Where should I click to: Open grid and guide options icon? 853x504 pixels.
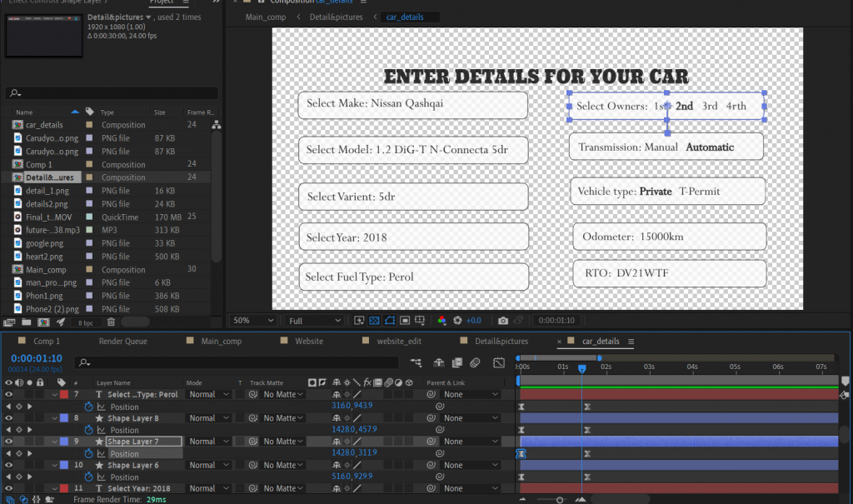click(x=420, y=321)
